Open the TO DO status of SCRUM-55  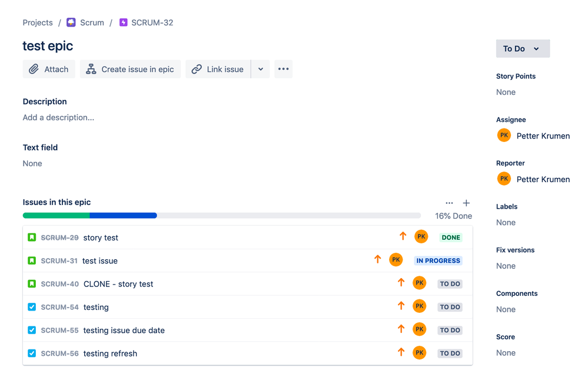tap(450, 331)
